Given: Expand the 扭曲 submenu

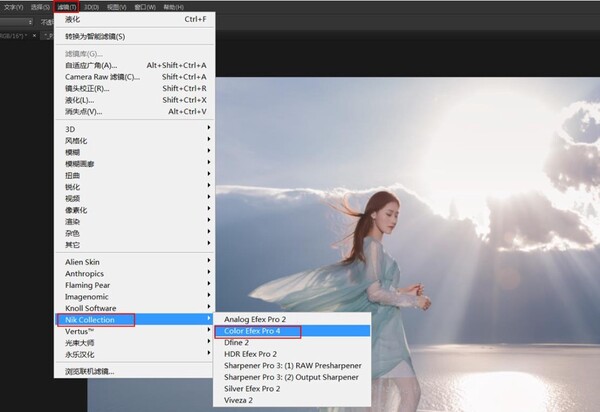Looking at the screenshot, I should pos(135,175).
